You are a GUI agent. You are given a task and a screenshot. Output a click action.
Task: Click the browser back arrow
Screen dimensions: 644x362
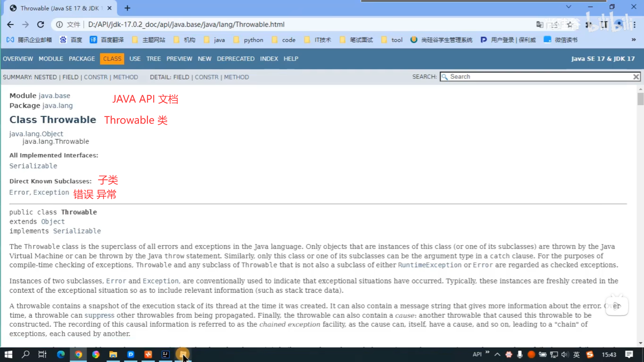10,24
